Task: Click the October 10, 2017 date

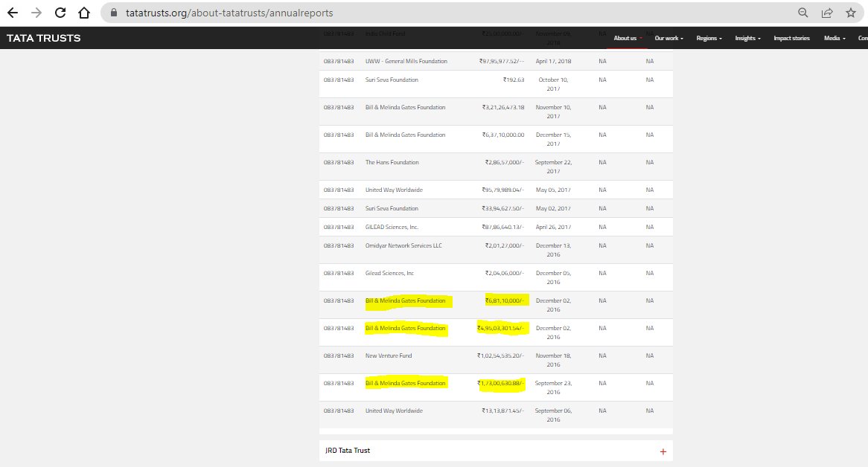Action: click(x=553, y=84)
